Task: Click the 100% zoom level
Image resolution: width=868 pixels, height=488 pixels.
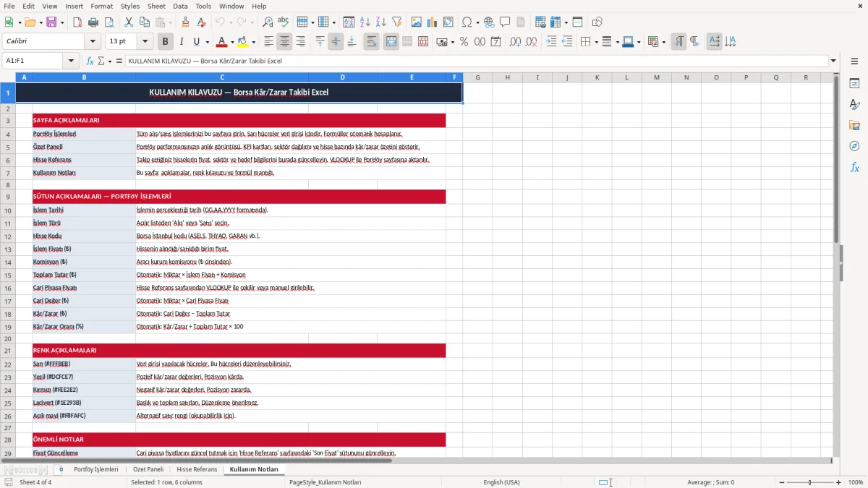Action: 856,482
